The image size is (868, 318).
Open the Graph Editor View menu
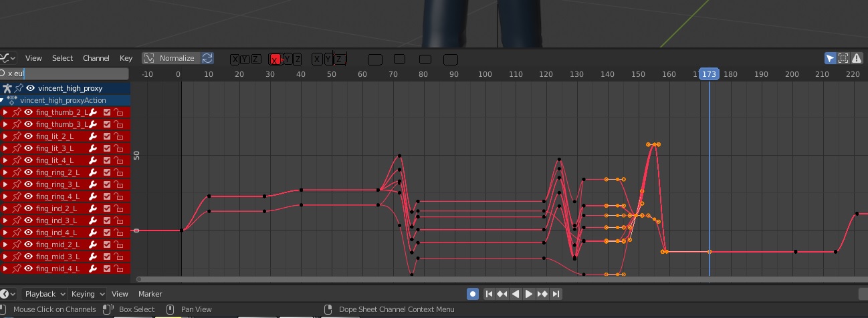pyautogui.click(x=33, y=58)
